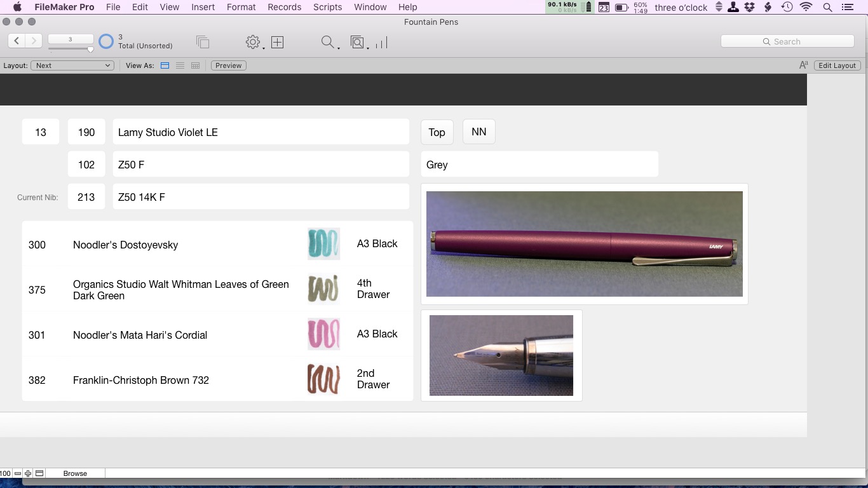Image resolution: width=868 pixels, height=488 pixels.
Task: Click the Noodler's Dostoyevsky ink row
Action: coord(217,244)
